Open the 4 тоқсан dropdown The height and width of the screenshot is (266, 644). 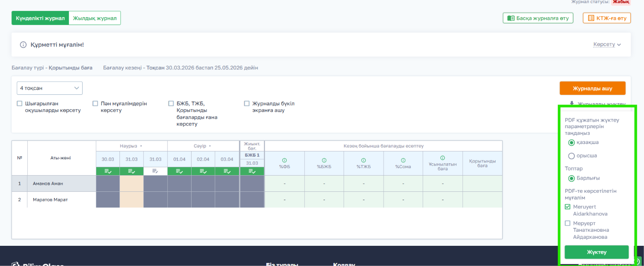point(50,88)
